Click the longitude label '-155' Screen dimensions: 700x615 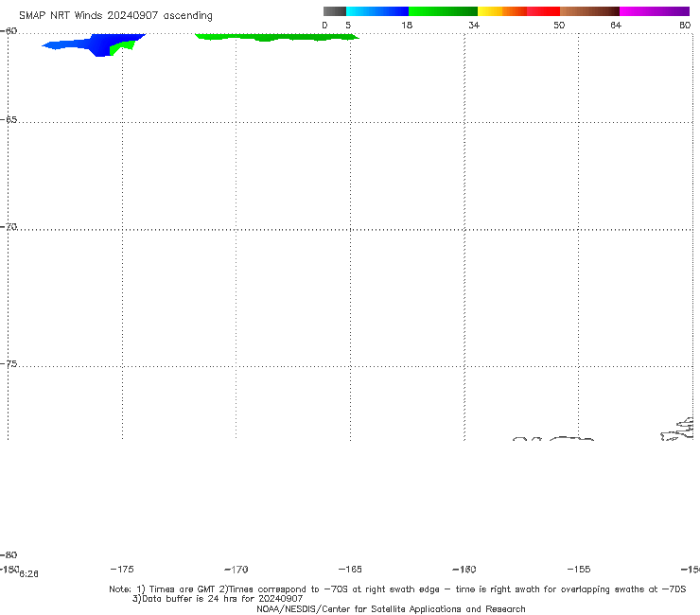pyautogui.click(x=579, y=569)
